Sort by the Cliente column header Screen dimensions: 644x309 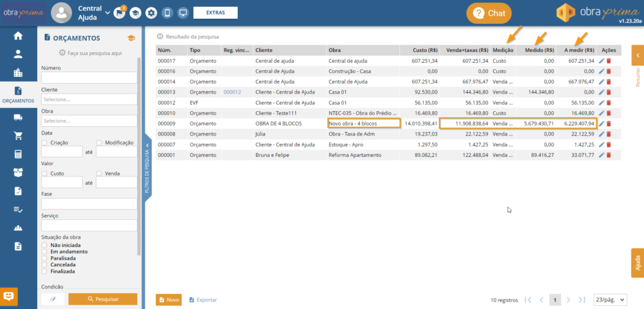289,50
